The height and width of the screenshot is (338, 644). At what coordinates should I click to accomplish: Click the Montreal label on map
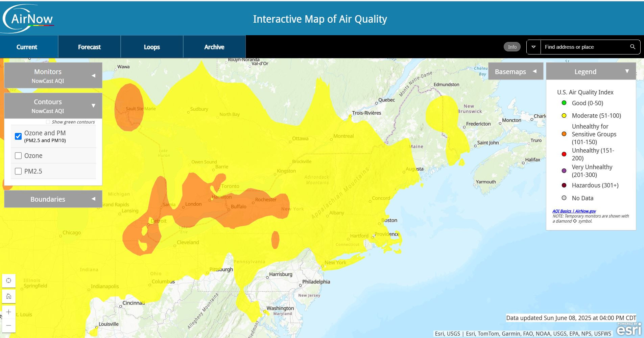pyautogui.click(x=343, y=136)
